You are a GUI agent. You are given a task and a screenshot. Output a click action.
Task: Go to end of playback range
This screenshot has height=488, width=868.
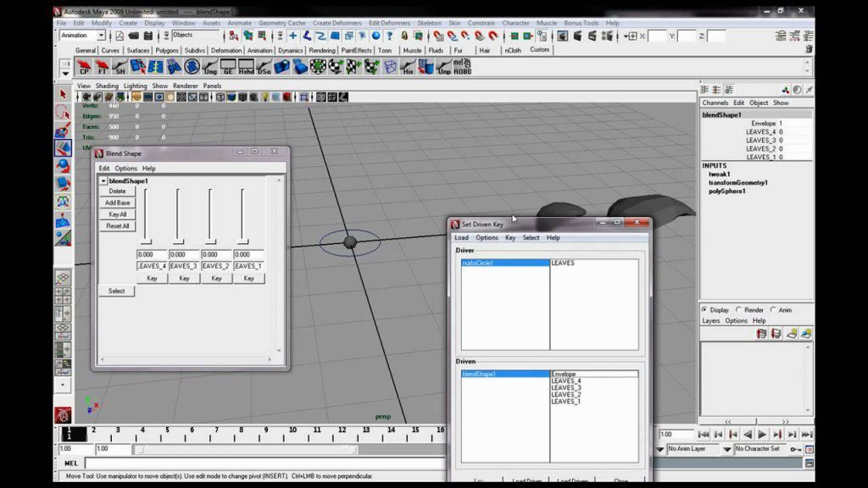coord(807,435)
